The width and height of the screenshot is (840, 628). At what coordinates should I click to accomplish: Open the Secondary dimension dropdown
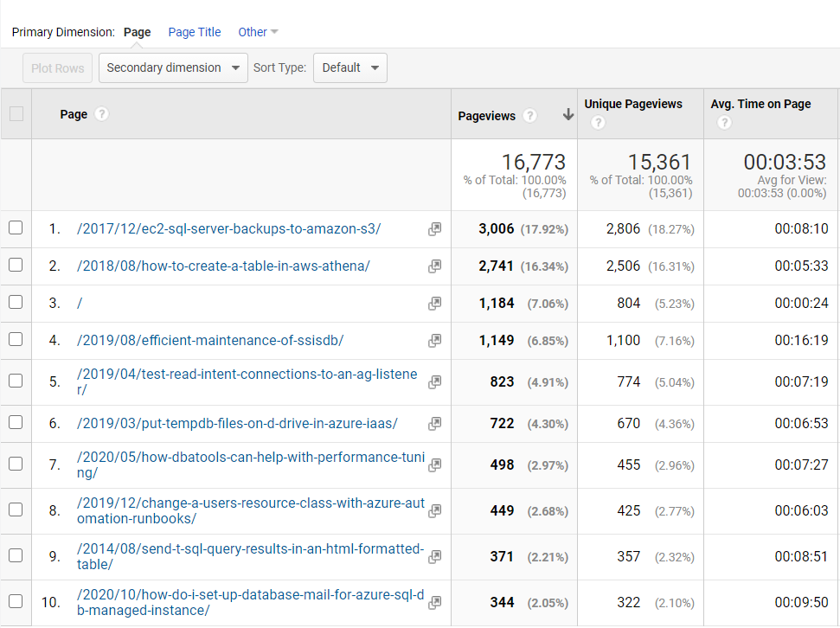[172, 67]
